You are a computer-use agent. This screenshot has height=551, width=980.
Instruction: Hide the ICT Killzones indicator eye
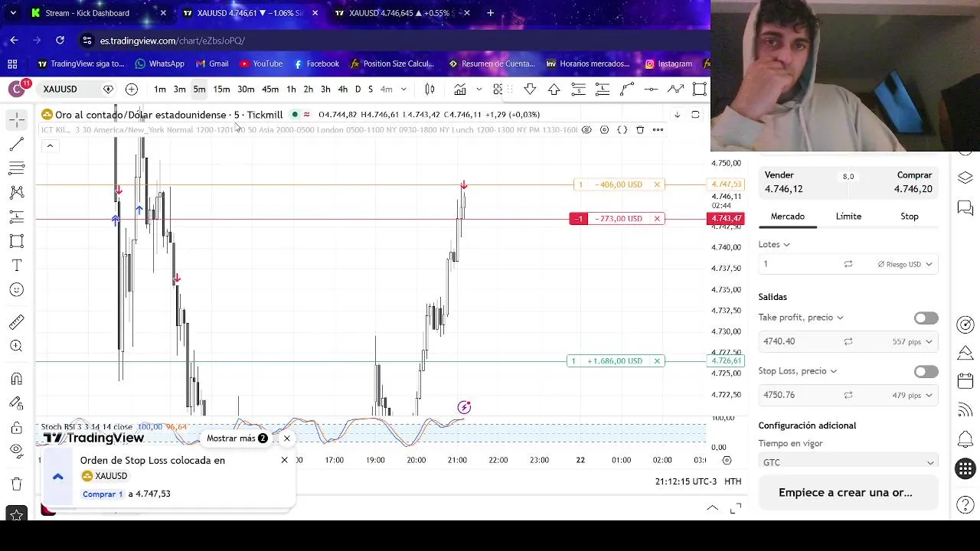click(x=586, y=130)
